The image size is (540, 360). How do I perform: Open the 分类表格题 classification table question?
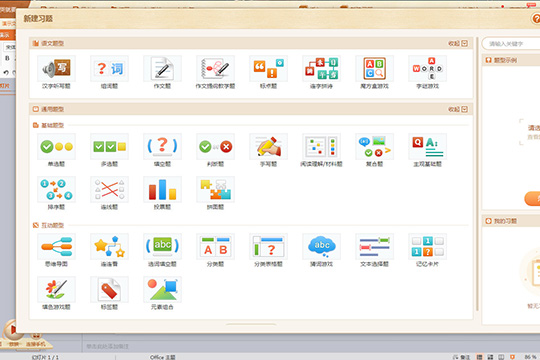tap(268, 247)
